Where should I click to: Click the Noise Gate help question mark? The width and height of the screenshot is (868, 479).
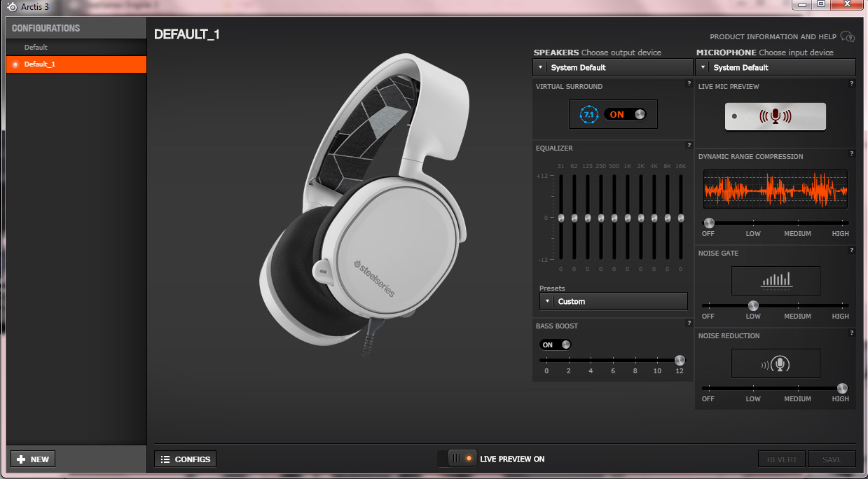click(851, 250)
